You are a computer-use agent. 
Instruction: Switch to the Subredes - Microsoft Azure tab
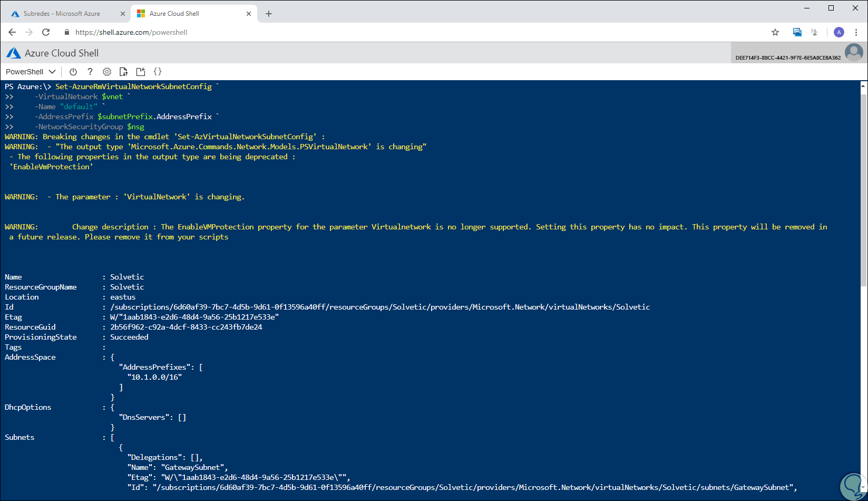coord(62,14)
